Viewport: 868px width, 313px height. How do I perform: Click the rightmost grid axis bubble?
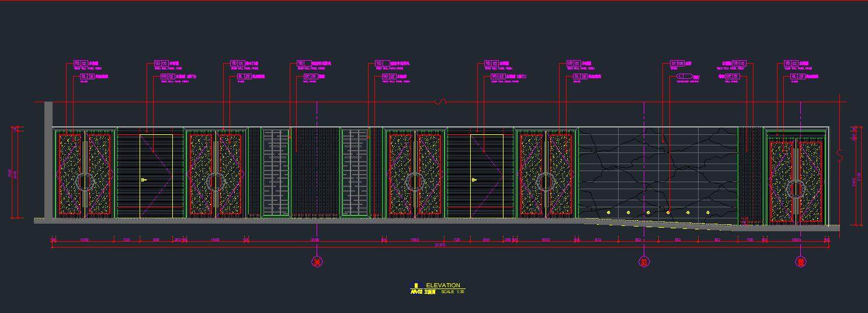point(800,262)
